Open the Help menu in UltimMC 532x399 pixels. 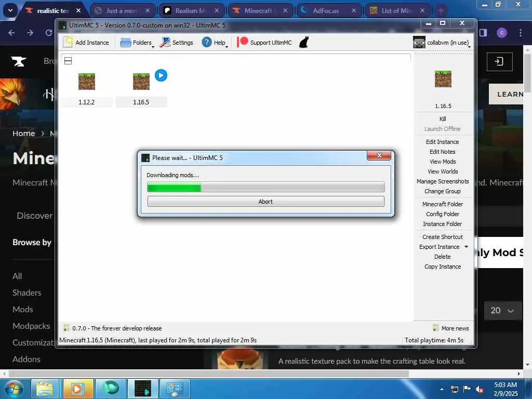click(x=215, y=43)
